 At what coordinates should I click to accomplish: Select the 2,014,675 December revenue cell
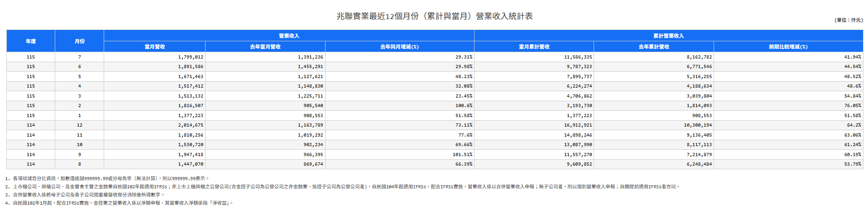[x=191, y=125]
